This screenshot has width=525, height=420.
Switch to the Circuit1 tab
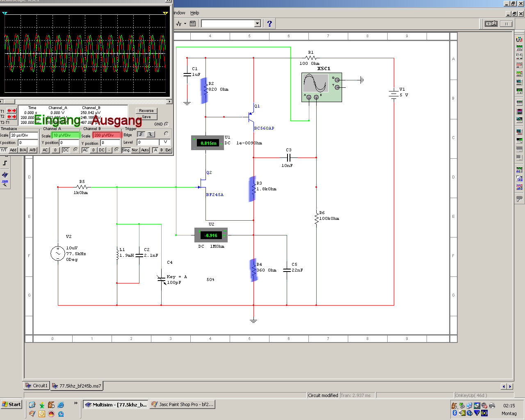coord(36,386)
